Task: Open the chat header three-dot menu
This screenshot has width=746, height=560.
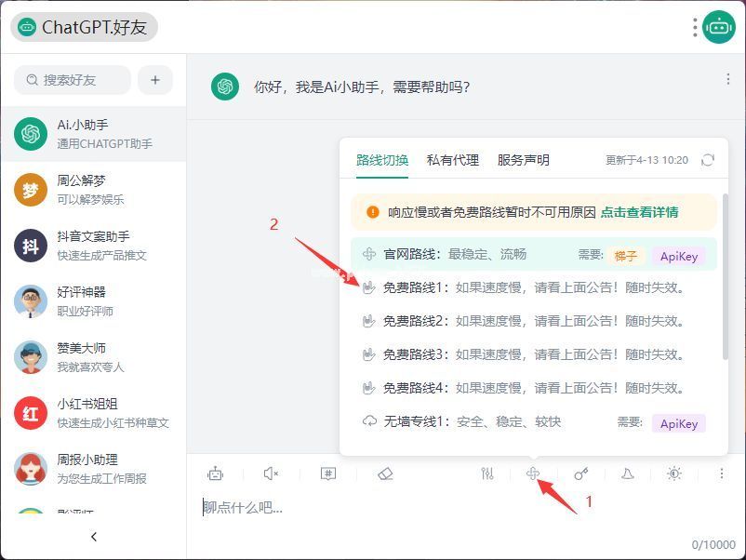Action: [728, 80]
